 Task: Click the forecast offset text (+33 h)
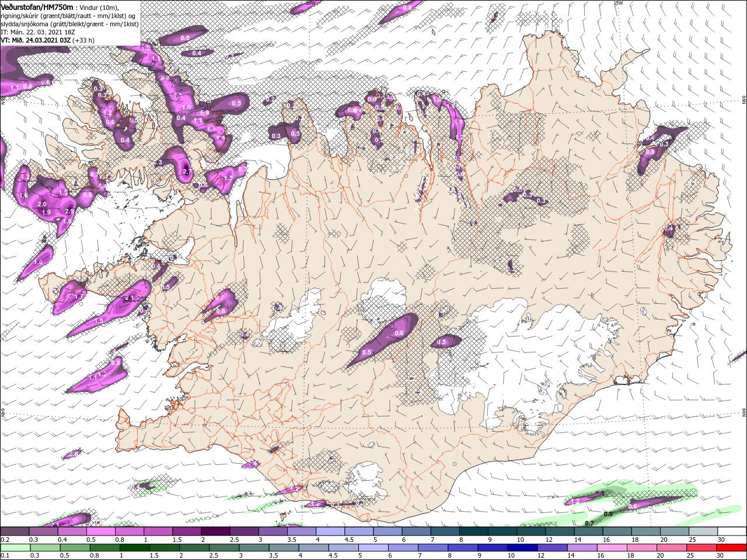click(x=84, y=40)
